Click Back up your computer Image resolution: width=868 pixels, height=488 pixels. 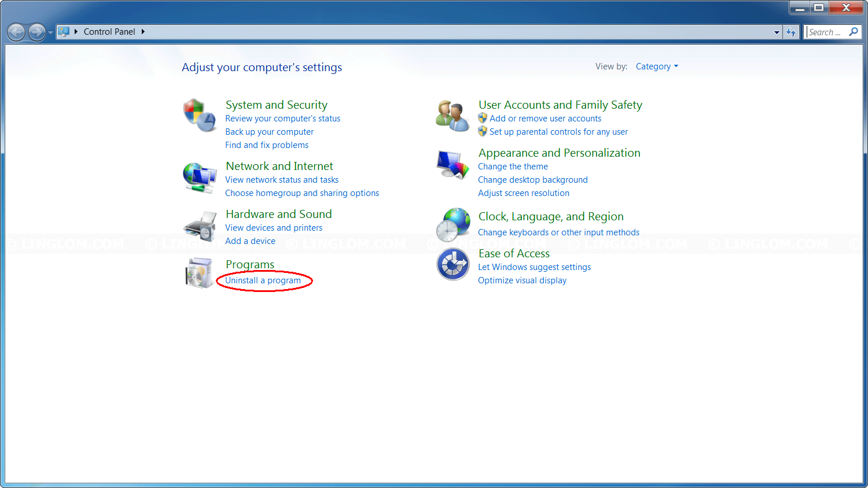click(x=270, y=132)
